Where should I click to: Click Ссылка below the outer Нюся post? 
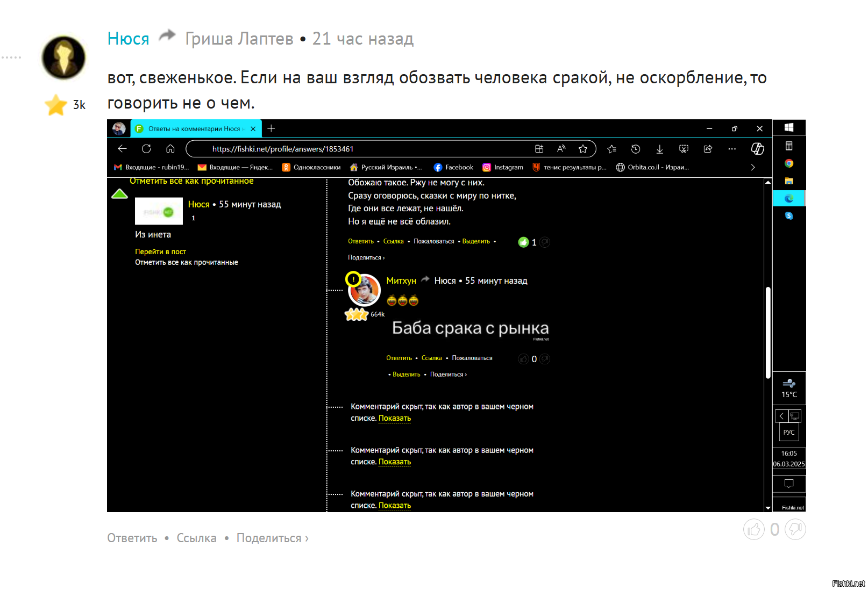click(x=197, y=538)
